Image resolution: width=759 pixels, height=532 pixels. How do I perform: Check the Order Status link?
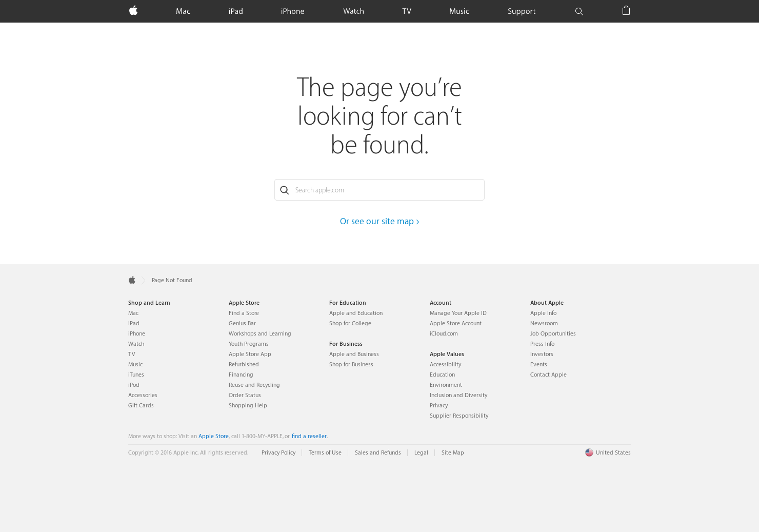(x=245, y=395)
